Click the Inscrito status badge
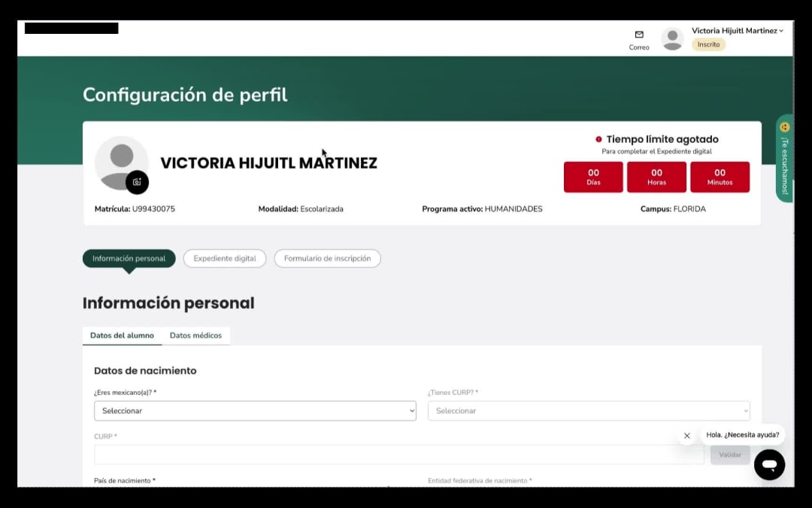This screenshot has width=812, height=508. (707, 44)
